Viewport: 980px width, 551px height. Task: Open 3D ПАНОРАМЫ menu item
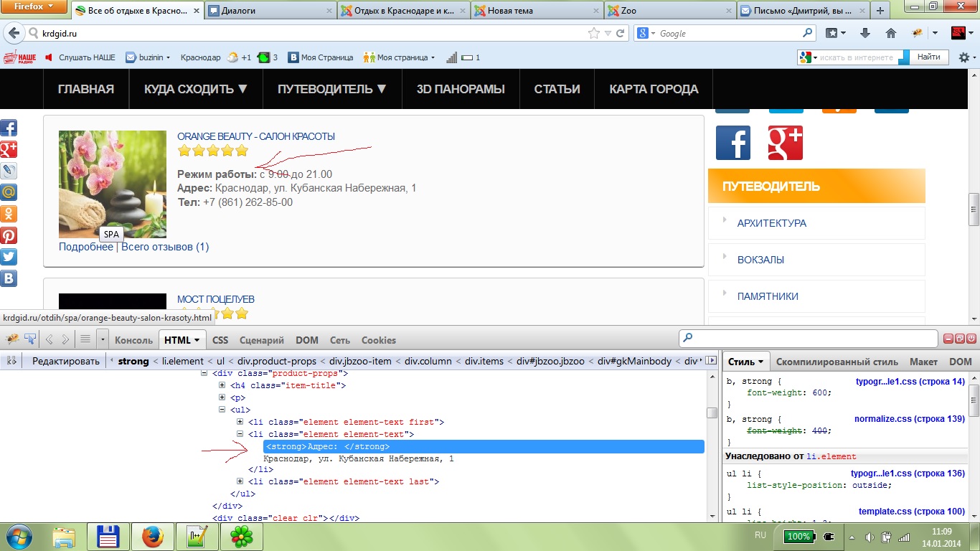click(461, 89)
